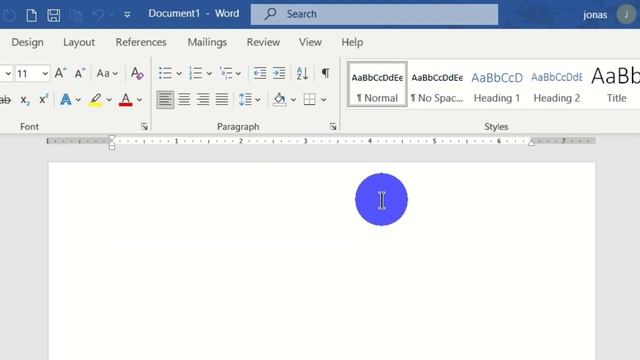Start a numbered list
The height and width of the screenshot is (360, 640).
tap(196, 73)
